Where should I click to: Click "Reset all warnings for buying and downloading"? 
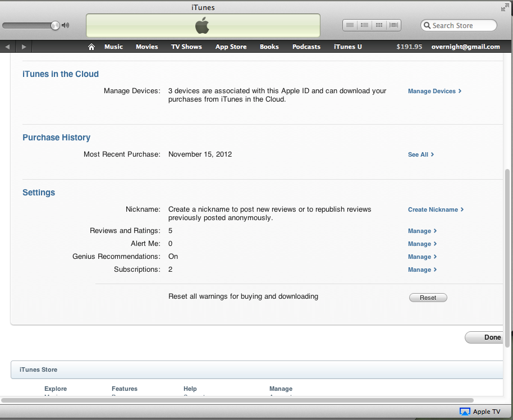(x=243, y=296)
